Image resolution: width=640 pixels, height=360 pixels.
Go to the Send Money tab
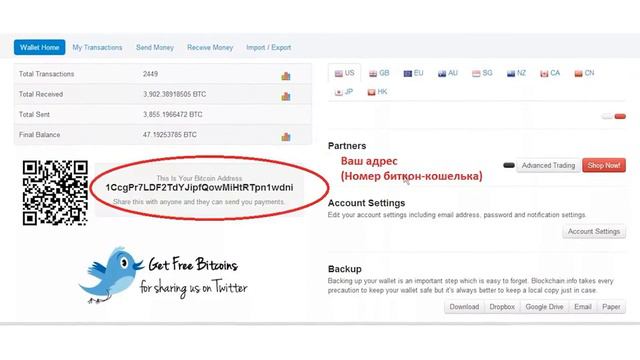(x=155, y=47)
